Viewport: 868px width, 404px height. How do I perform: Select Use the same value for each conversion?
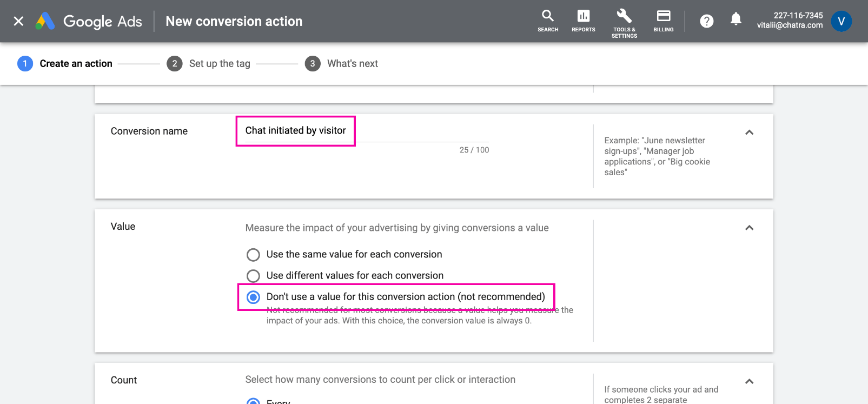253,255
